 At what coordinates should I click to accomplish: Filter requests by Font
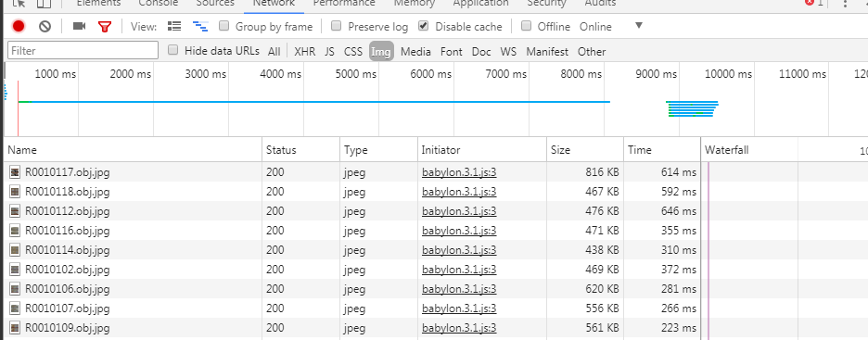452,51
